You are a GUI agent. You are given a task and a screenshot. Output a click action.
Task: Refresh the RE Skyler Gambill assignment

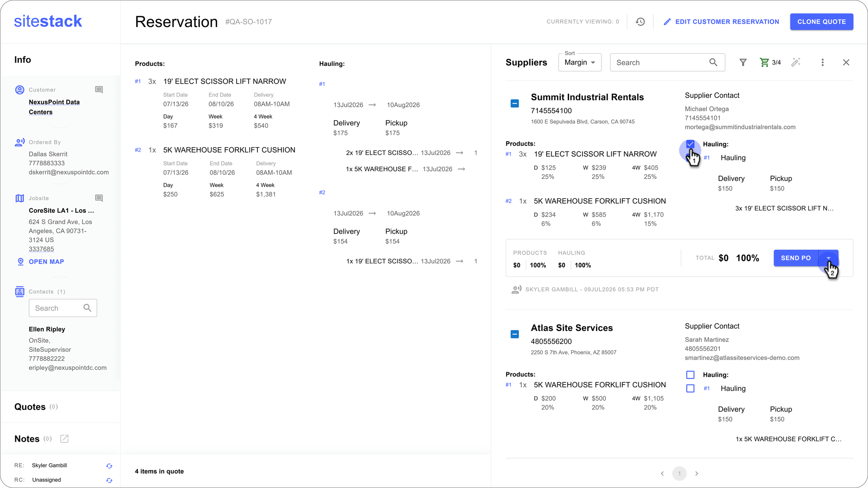pyautogui.click(x=109, y=466)
